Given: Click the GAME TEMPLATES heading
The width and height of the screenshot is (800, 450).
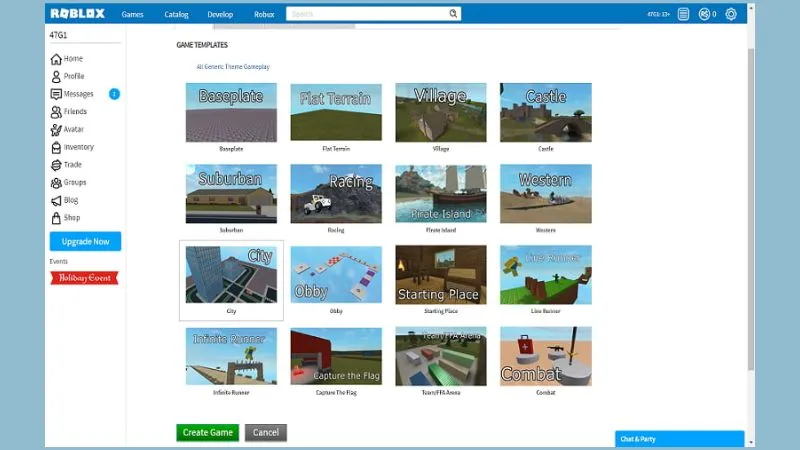Looking at the screenshot, I should 202,45.
